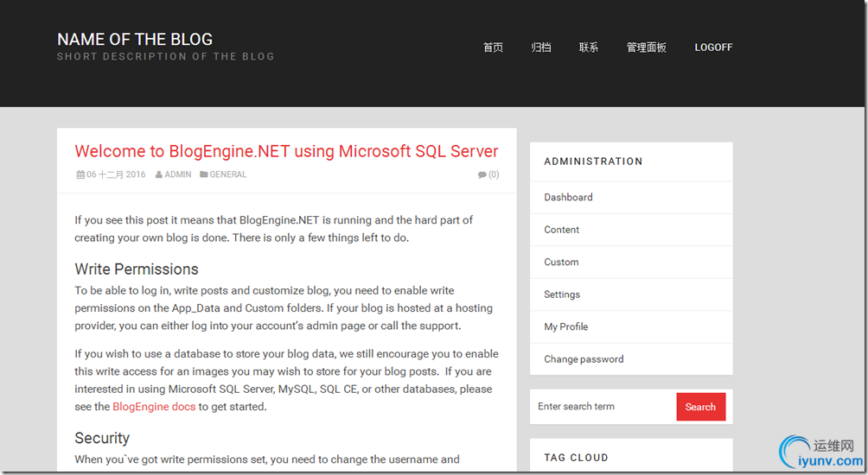This screenshot has width=868, height=475.
Task: Open the BlogEngine docs link
Action: (154, 407)
